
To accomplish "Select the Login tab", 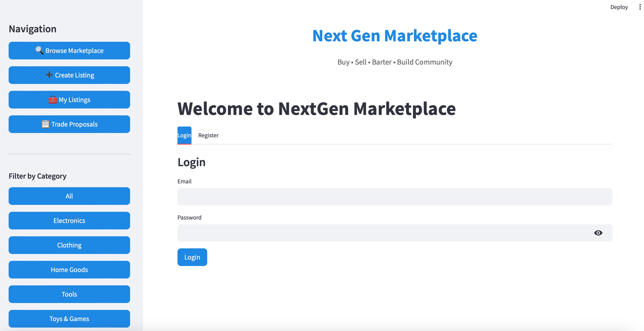I will pyautogui.click(x=184, y=135).
